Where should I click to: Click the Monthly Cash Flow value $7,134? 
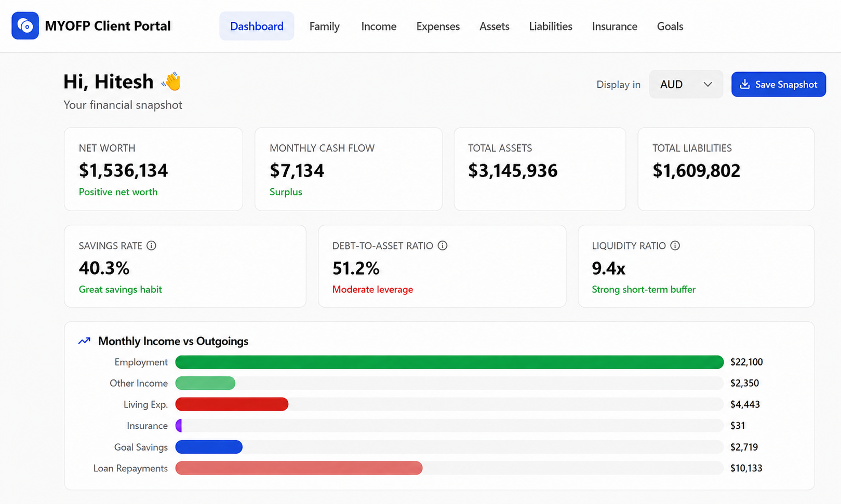297,170
